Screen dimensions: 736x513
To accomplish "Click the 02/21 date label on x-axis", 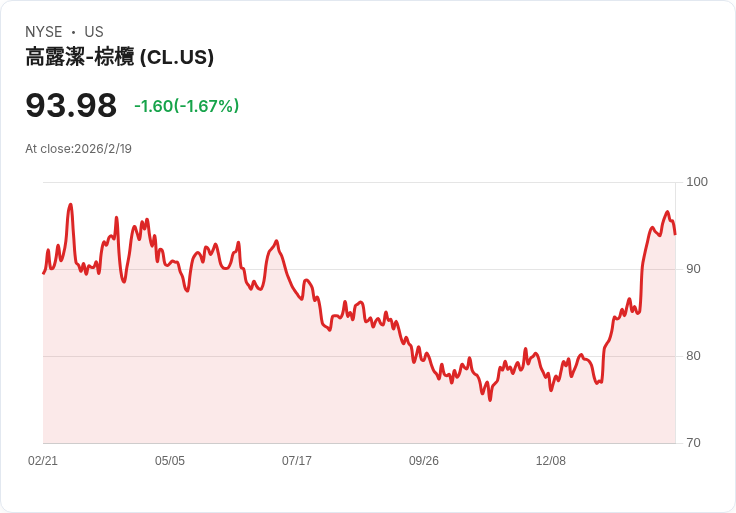I will [x=43, y=461].
